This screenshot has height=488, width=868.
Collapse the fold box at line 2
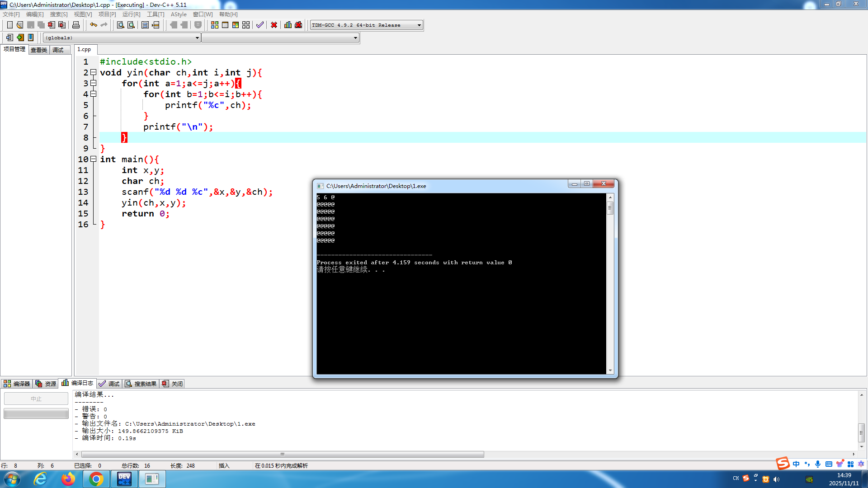click(93, 72)
